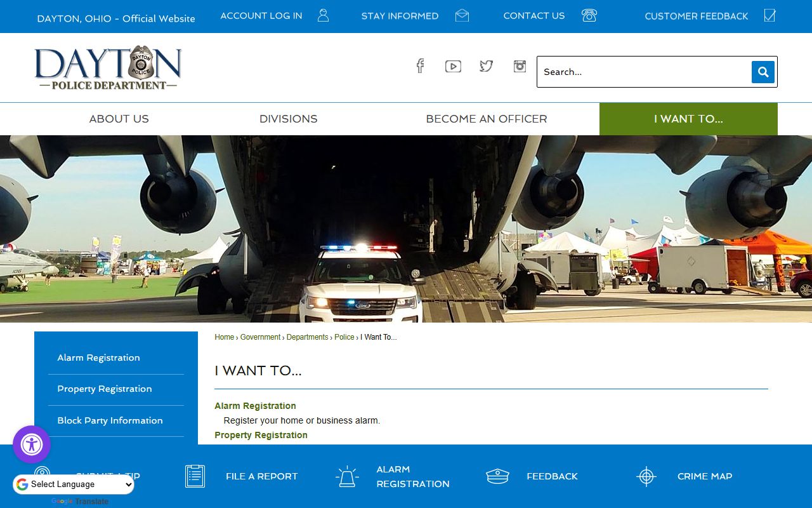Open the purple accessibility widget

coord(32,444)
